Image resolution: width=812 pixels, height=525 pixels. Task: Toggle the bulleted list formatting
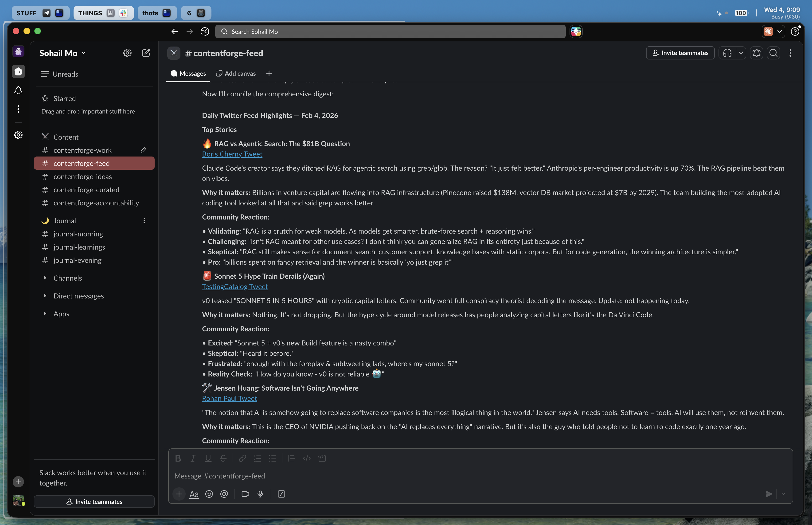point(273,458)
